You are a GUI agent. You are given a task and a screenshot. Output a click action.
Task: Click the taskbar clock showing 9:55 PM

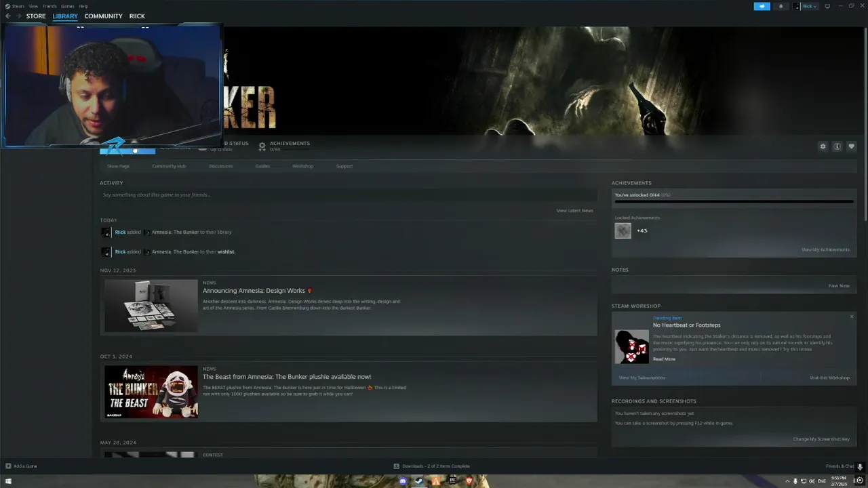(x=838, y=481)
